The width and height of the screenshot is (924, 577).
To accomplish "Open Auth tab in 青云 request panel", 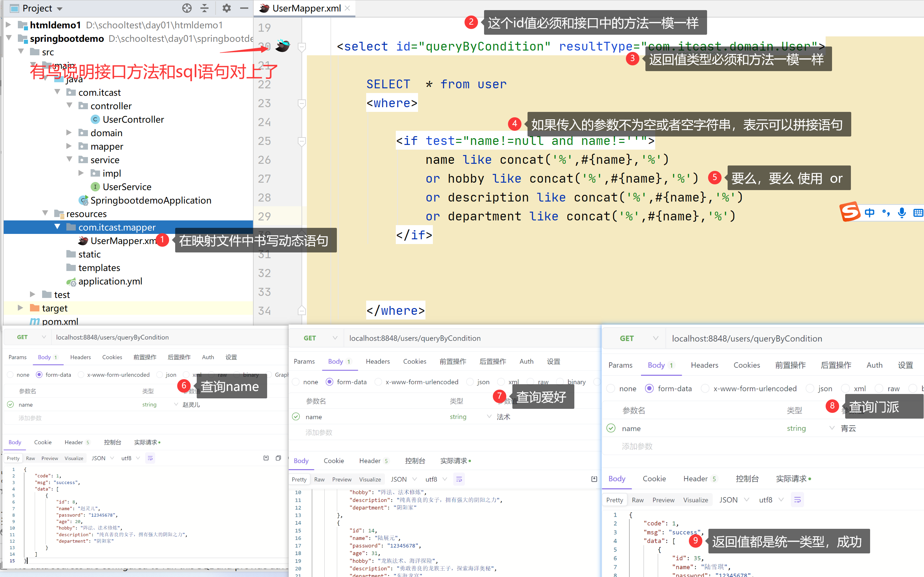I will point(874,365).
